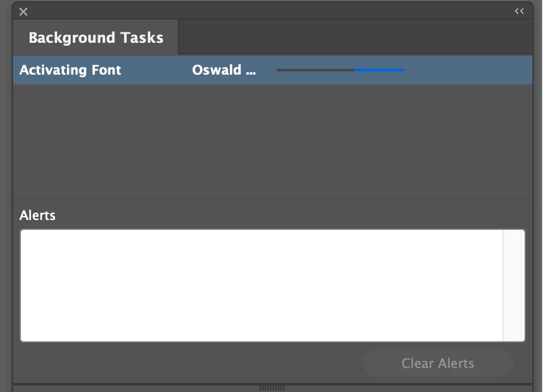
Task: Click the bottom panel resize grip
Action: coord(272,388)
